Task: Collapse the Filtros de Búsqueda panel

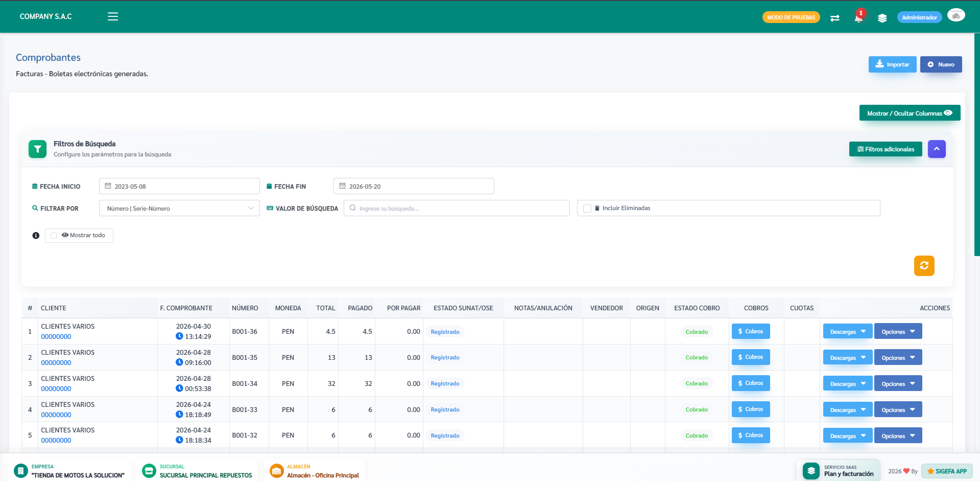Action: (937, 149)
